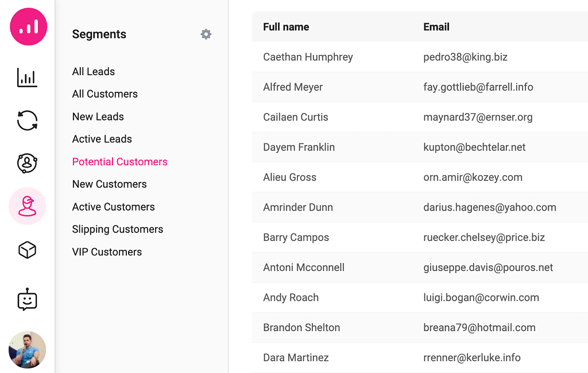Viewport: 588px width, 373px height.
Task: Open the Caethan Humphrey customer row
Action: click(308, 57)
